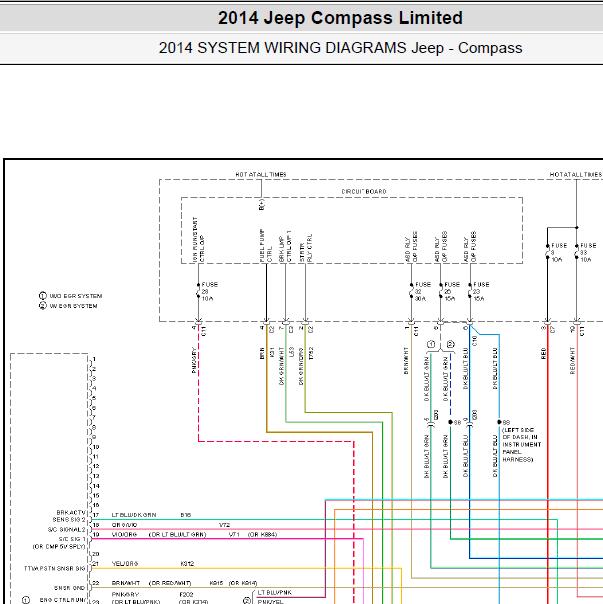Click '2014 SYSTEM WIRING DIAGRAMS Jeep - Compass' subtitle
This screenshot has height=604, width=603.
340,48
